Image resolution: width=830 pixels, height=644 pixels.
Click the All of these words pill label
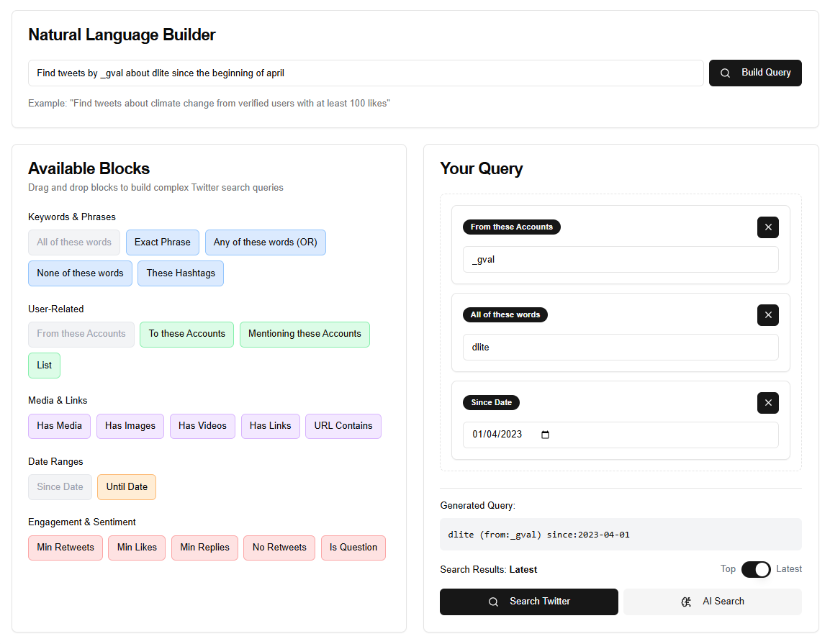505,315
